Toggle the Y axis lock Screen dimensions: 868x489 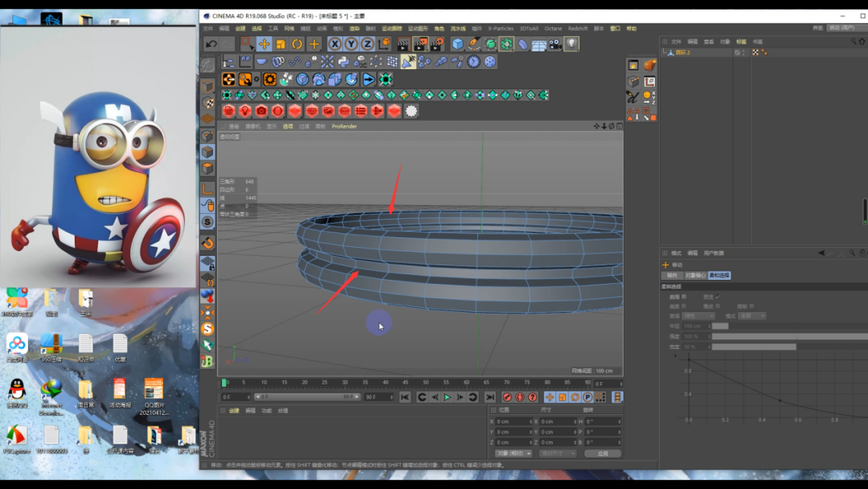tap(351, 43)
